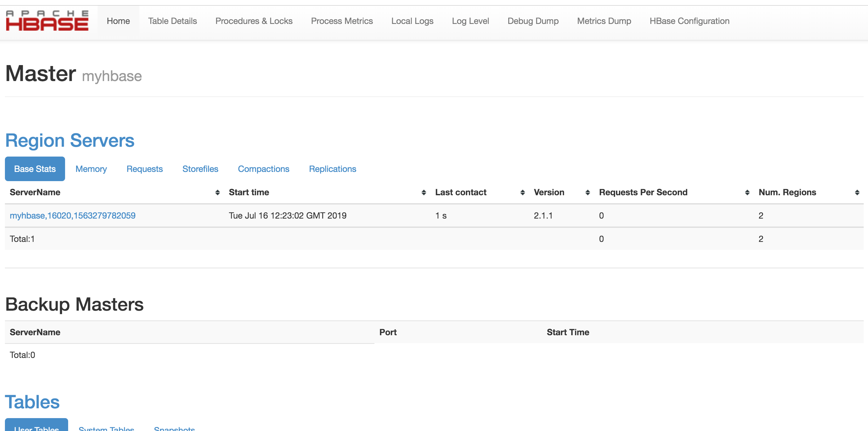The width and height of the screenshot is (868, 431).
Task: Click the Start Time header in Backup Masters
Action: pos(568,332)
